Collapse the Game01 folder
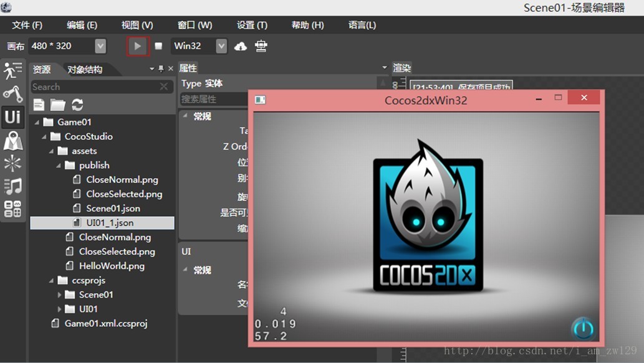 pyautogui.click(x=37, y=122)
